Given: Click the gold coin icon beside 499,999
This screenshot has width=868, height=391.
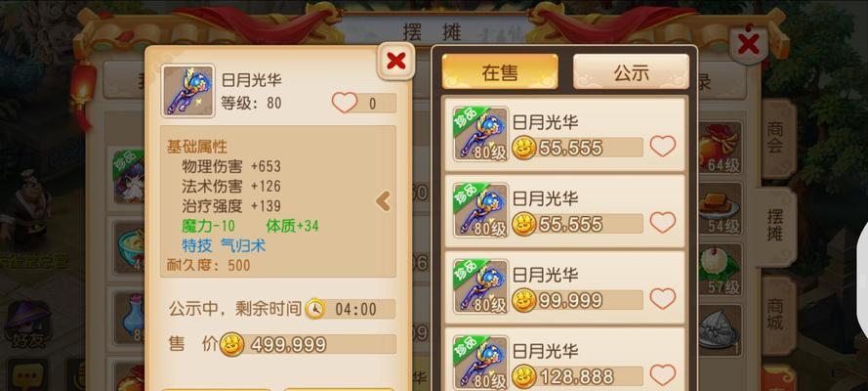Looking at the screenshot, I should (232, 344).
